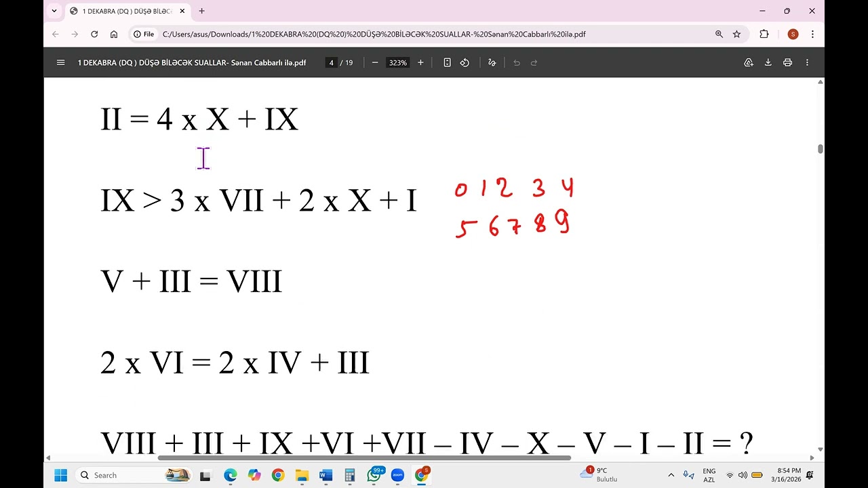Viewport: 868px width, 488px height.
Task: Click the page number input field
Action: (332, 62)
